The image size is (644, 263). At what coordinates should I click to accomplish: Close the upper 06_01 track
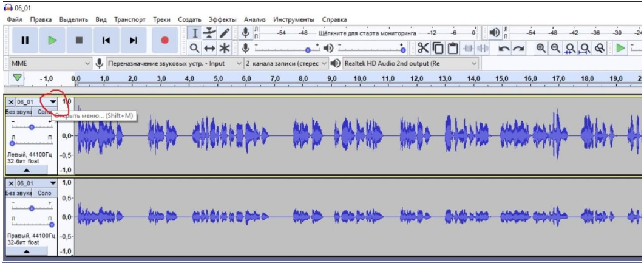[x=11, y=102]
